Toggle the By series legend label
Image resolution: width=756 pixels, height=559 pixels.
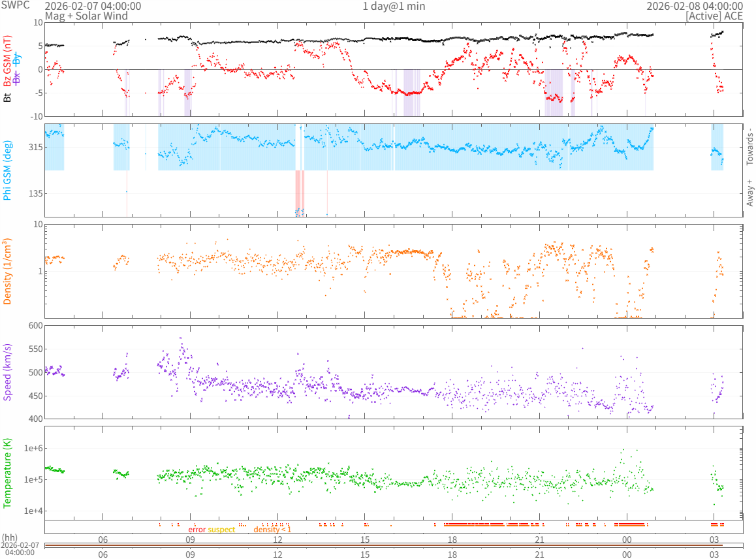[x=17, y=58]
